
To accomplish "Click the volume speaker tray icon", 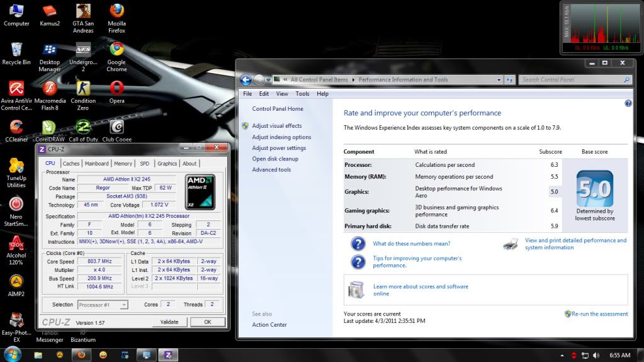I will click(596, 356).
